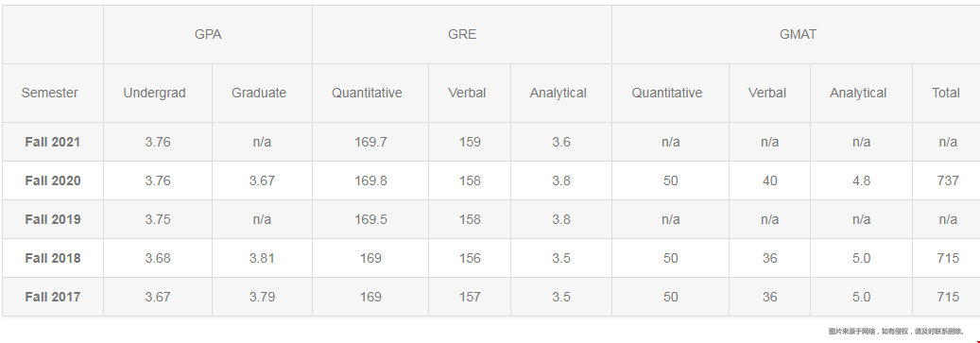Click the GMAT column group header
This screenshot has width=980, height=343.
click(798, 34)
